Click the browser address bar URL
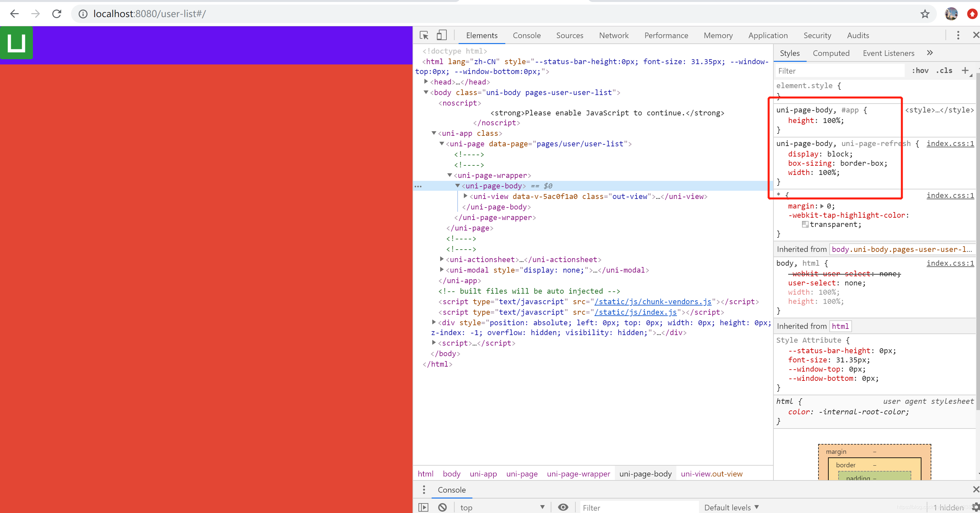 point(149,14)
